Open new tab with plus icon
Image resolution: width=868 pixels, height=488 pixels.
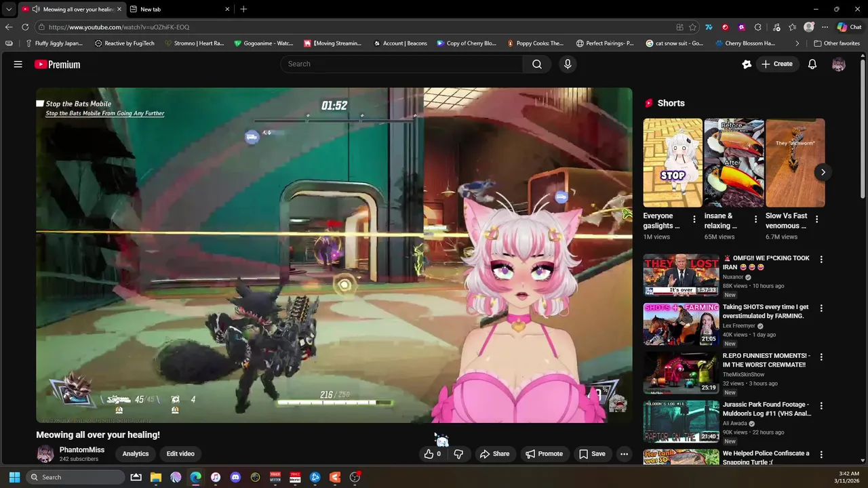pos(243,9)
